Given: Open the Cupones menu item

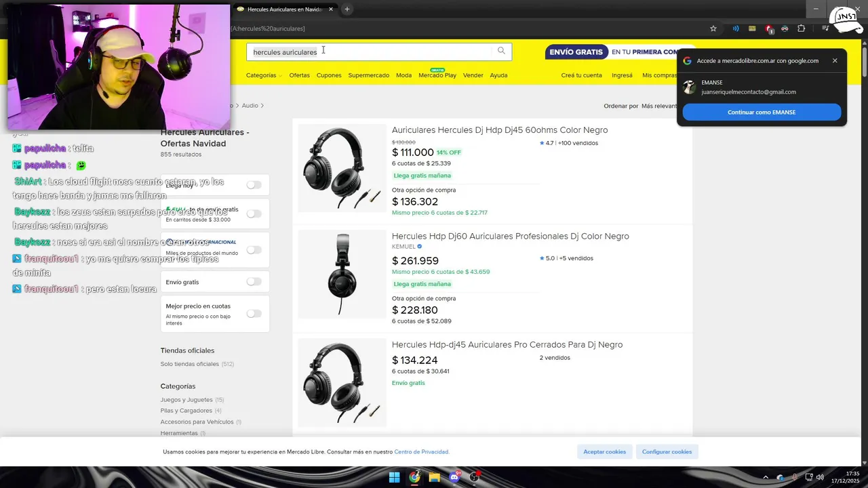Looking at the screenshot, I should click(329, 75).
